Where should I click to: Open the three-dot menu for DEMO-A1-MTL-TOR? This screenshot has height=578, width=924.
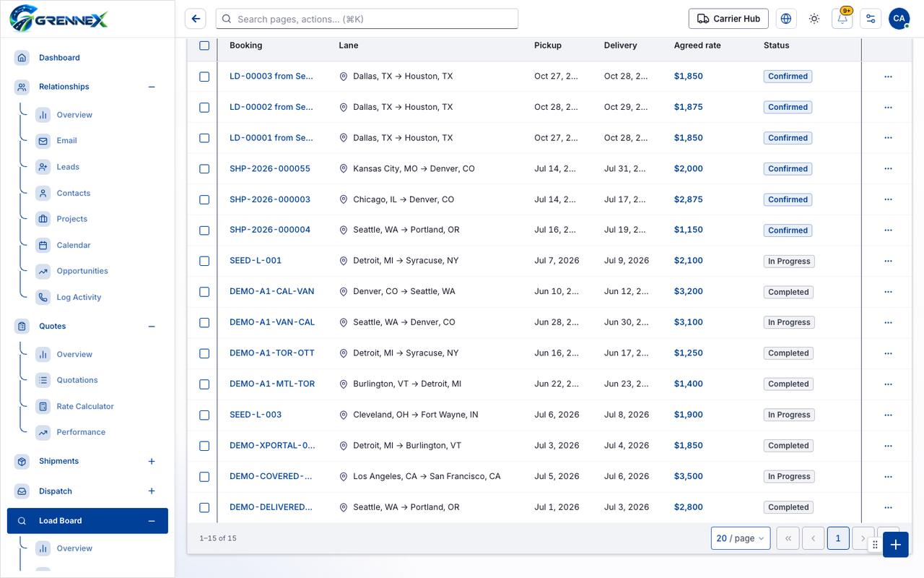click(x=888, y=384)
